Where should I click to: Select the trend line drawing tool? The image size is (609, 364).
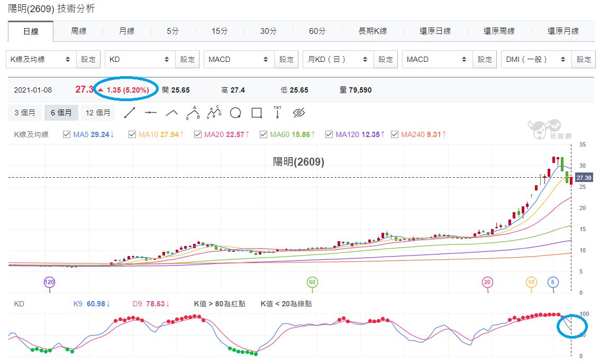(129, 113)
